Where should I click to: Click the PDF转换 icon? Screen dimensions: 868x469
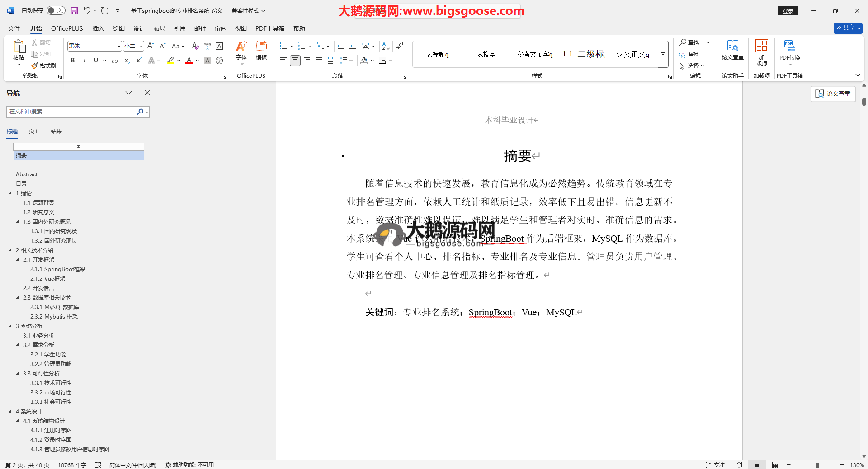pos(789,50)
